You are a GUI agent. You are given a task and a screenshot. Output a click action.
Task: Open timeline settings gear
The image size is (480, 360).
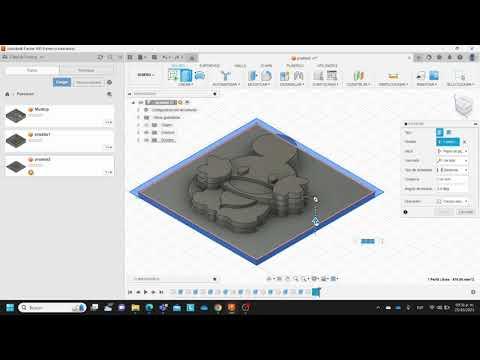pyautogui.click(x=473, y=292)
